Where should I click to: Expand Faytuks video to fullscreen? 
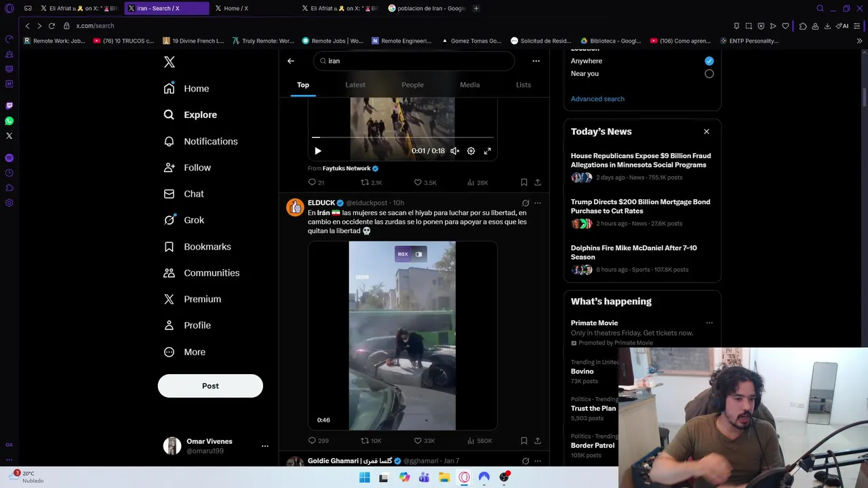[x=487, y=151]
